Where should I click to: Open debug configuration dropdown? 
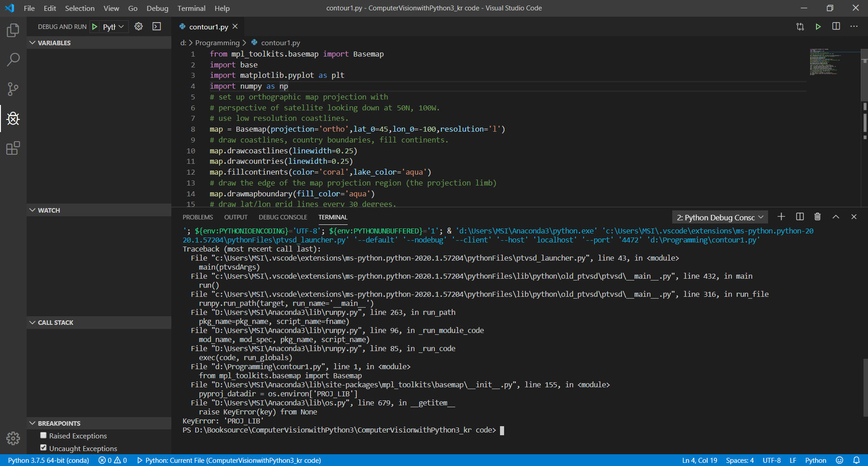[x=113, y=27]
